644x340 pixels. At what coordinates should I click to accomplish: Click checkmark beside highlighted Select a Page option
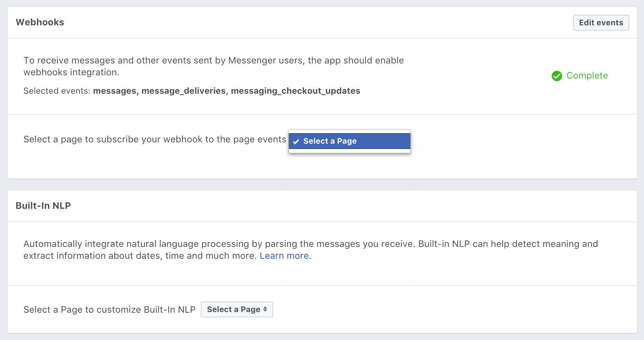pos(296,141)
